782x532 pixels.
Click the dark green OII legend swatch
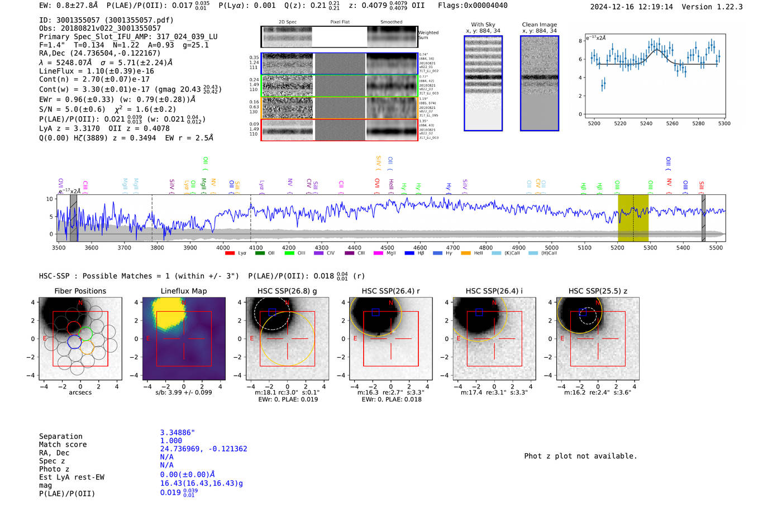click(259, 253)
